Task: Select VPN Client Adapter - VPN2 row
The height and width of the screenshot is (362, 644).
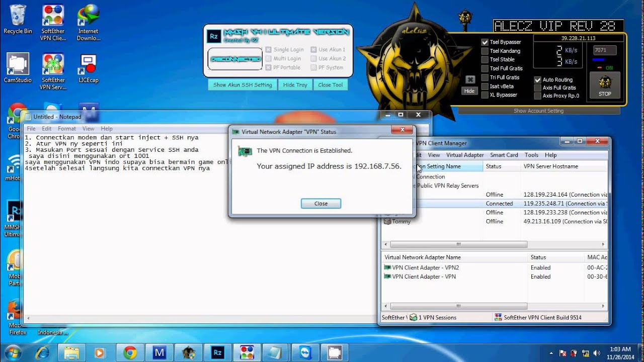Action: (x=422, y=267)
